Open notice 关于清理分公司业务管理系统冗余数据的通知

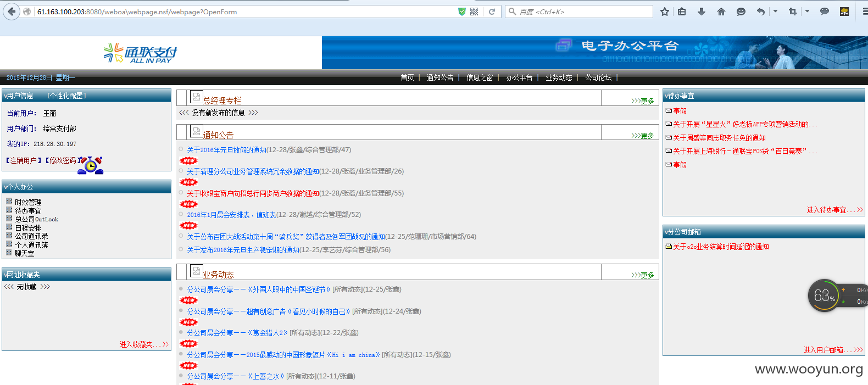pyautogui.click(x=253, y=171)
